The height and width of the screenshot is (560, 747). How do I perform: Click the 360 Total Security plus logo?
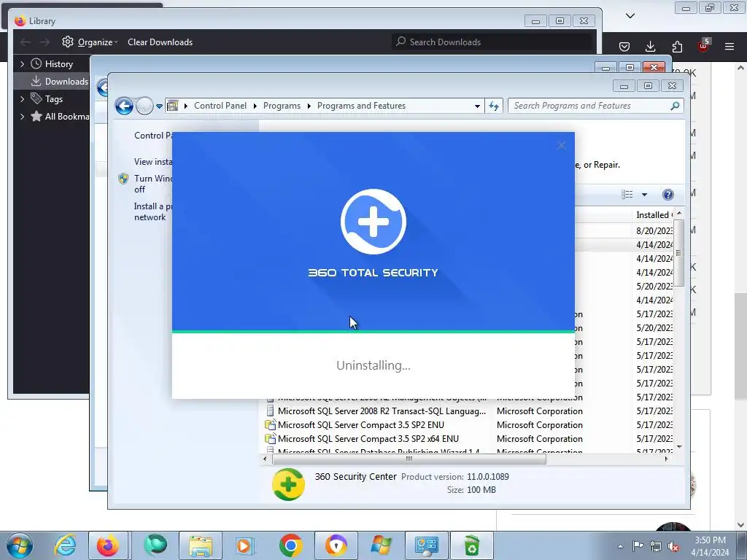tap(373, 222)
